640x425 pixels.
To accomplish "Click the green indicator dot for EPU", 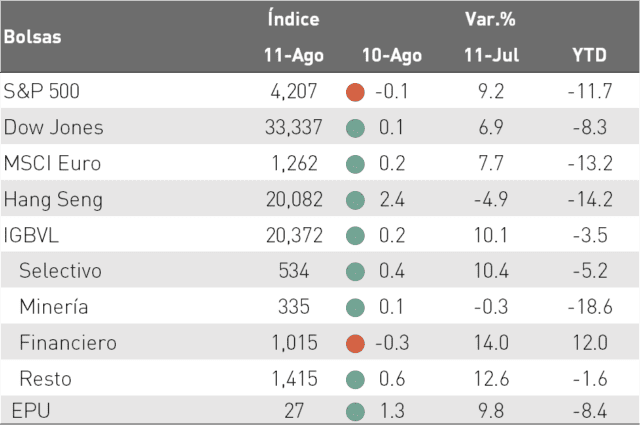I will click(x=355, y=412).
